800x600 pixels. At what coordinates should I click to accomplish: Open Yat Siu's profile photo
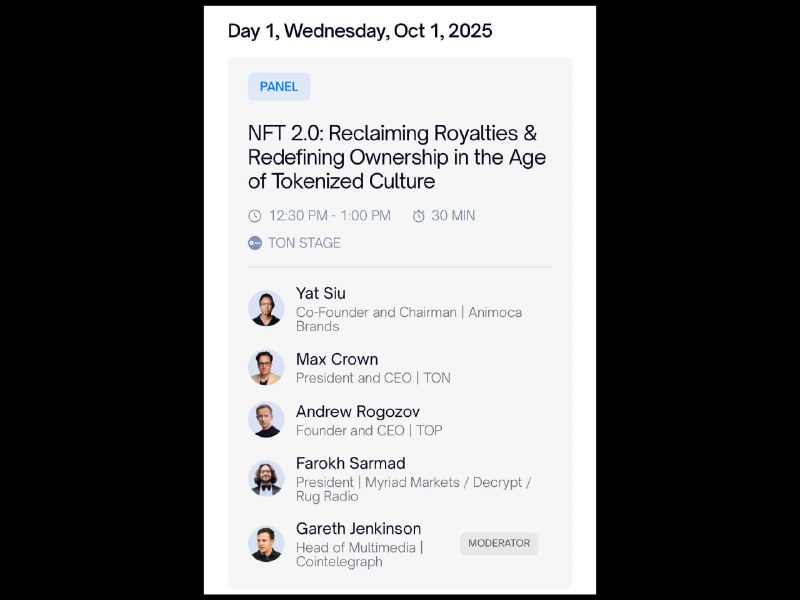pyautogui.click(x=266, y=308)
